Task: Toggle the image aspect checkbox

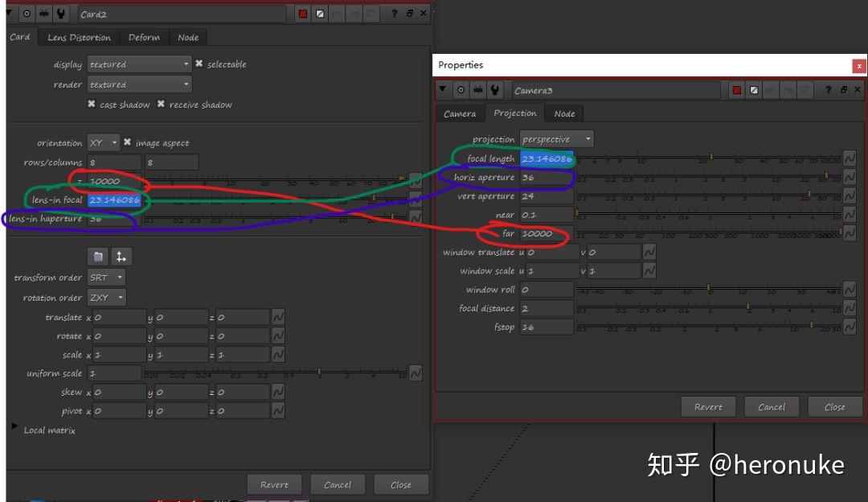Action: [127, 142]
